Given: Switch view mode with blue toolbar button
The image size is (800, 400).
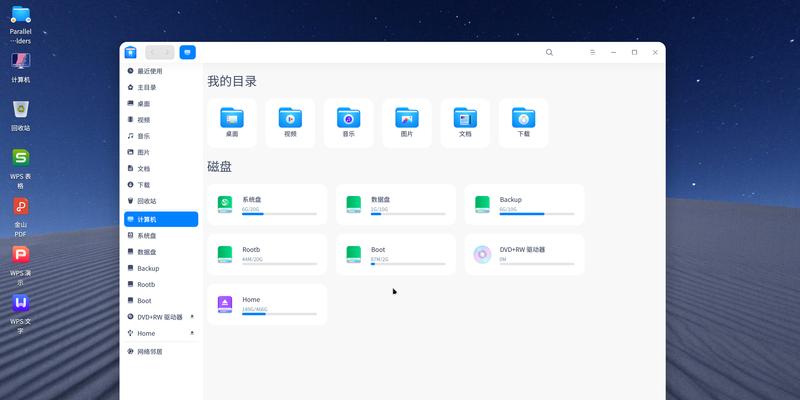Looking at the screenshot, I should coord(188,52).
